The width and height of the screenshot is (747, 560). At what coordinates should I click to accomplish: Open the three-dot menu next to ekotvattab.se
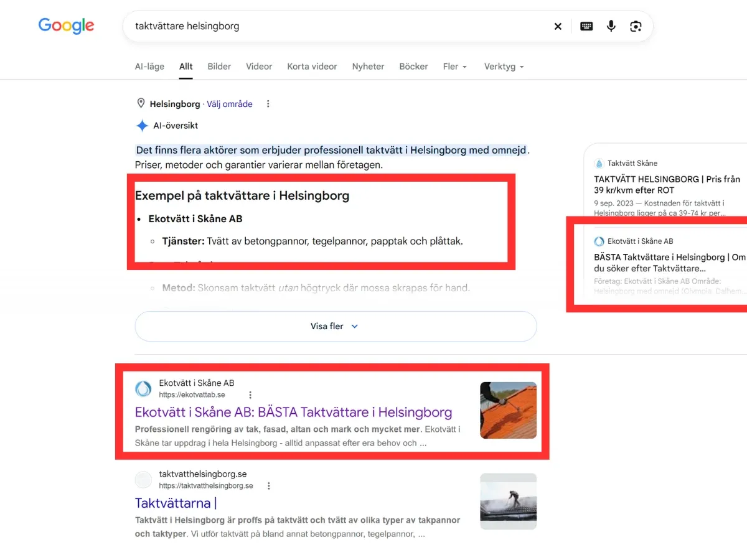[250, 395]
